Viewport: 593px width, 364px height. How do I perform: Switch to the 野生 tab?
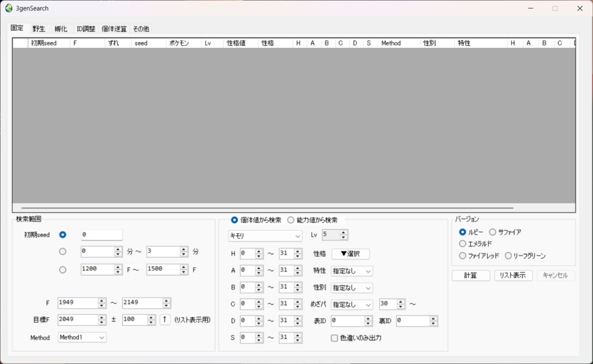38,28
